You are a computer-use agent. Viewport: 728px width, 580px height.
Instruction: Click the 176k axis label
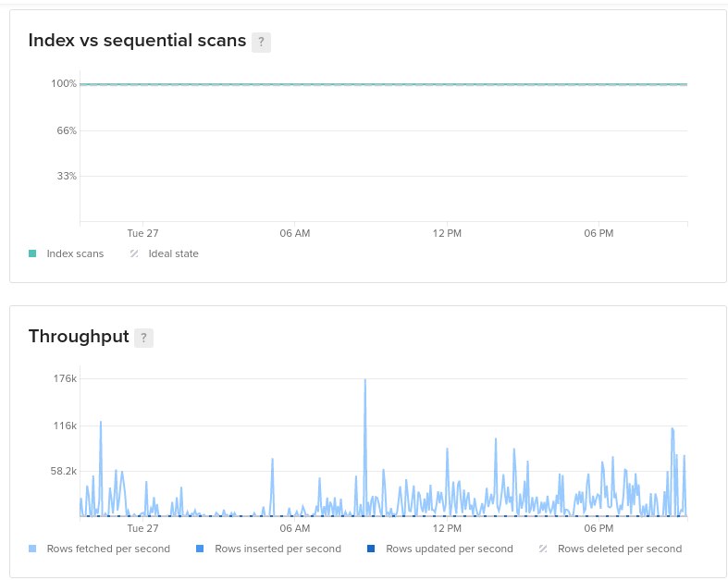65,378
